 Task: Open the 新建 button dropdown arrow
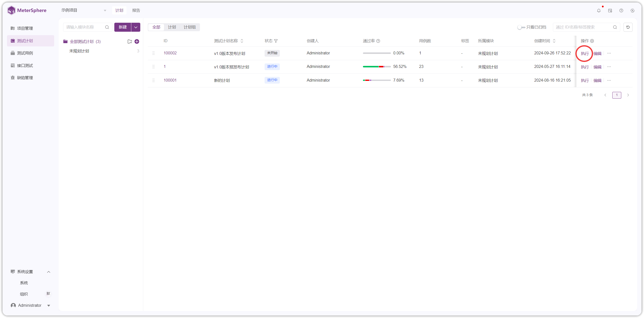[136, 27]
